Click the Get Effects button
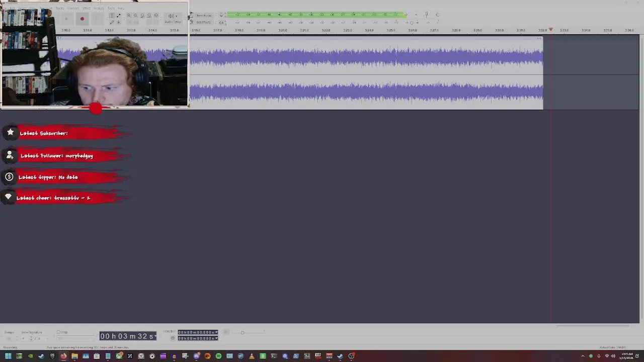Screen dimensions: 644x362 click(204, 22)
